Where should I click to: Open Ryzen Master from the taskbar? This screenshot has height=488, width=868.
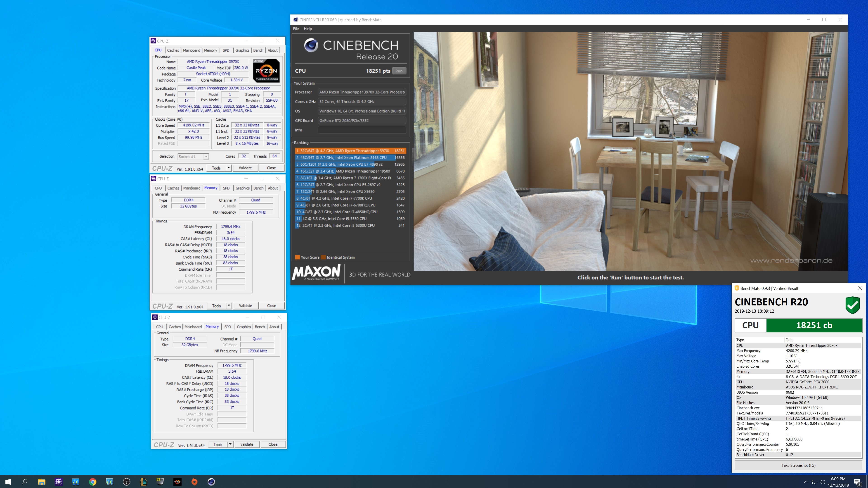[x=177, y=482]
